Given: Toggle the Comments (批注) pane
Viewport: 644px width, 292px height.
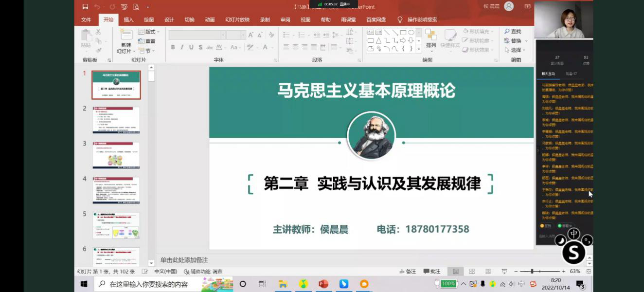Looking at the screenshot, I should point(432,272).
